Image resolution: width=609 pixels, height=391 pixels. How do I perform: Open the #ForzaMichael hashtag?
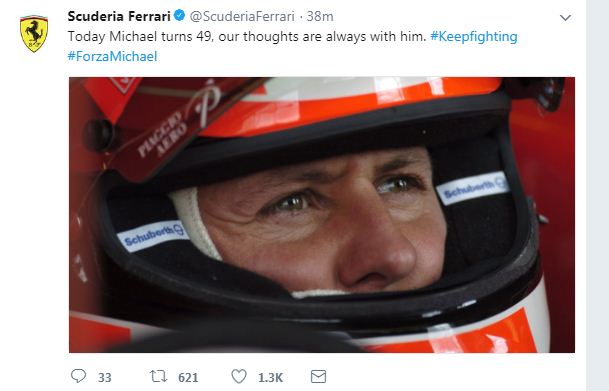point(112,56)
